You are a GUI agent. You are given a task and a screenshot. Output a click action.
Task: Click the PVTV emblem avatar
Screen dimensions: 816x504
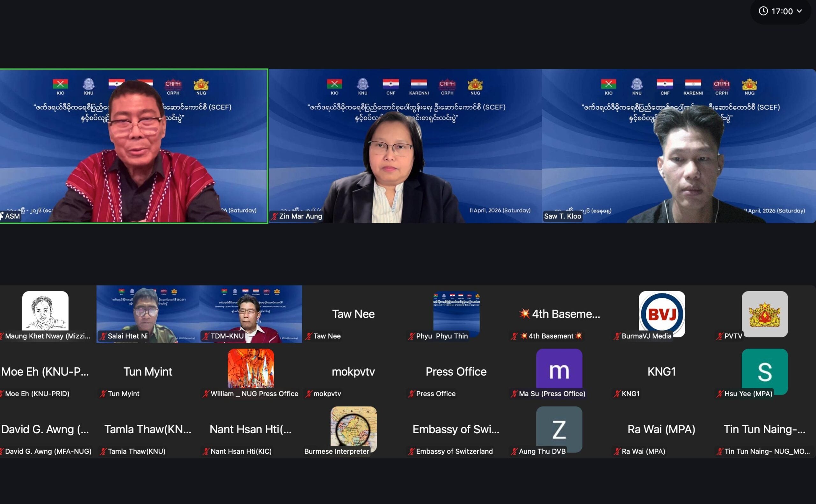point(764,314)
